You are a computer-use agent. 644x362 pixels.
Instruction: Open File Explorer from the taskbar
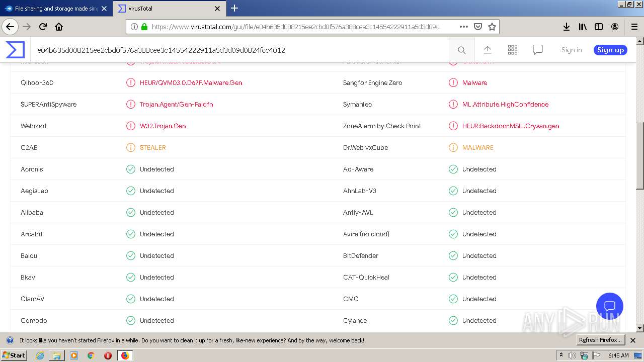point(57,355)
